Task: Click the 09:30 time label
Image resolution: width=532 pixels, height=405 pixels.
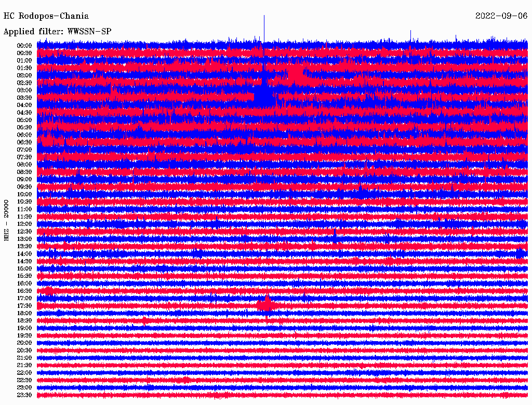Action: point(24,187)
